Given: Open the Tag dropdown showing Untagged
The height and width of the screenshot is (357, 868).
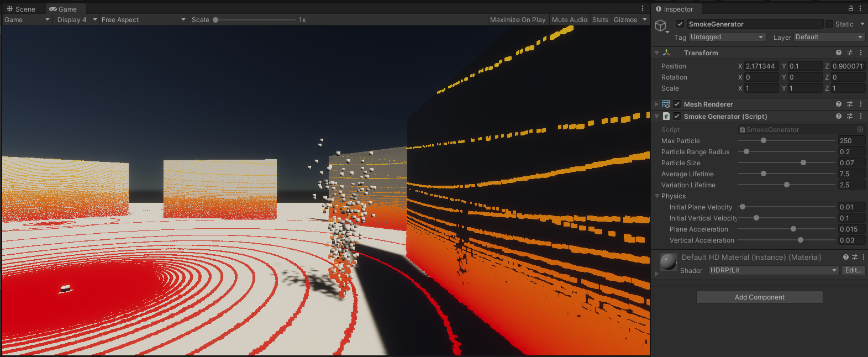Looking at the screenshot, I should [x=727, y=37].
